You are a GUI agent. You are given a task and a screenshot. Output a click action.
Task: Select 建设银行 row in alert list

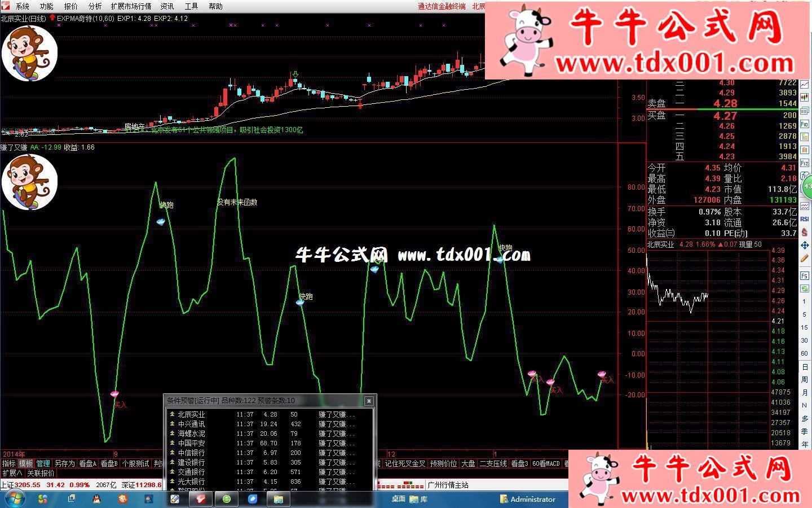271,462
